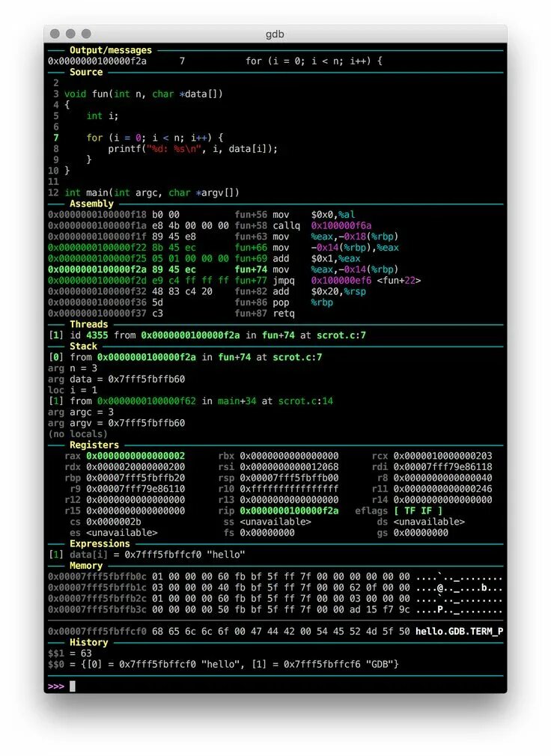Screen dimensions: 551x756
Task: Click 'arg n = 3' in the stack
Action: click(73, 368)
